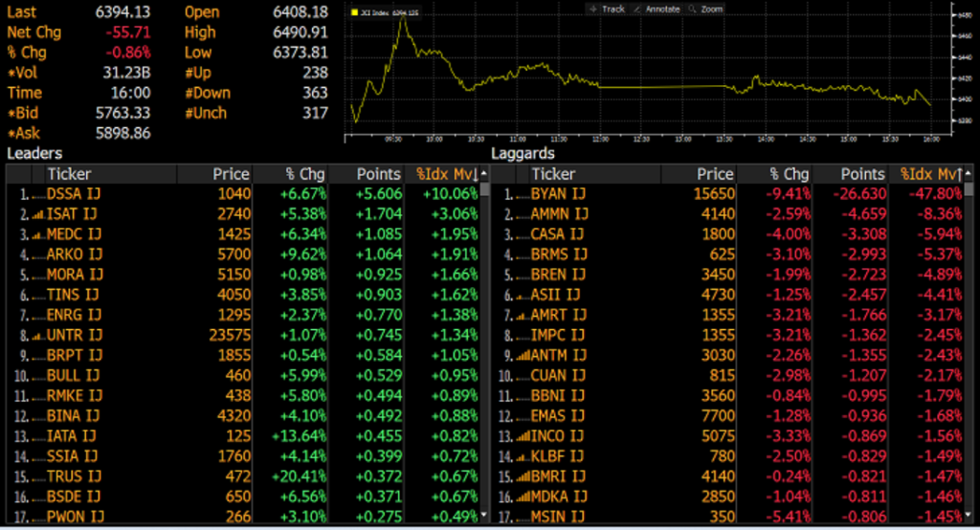Image resolution: width=980 pixels, height=530 pixels.
Task: Click Laggards list scroll-down arrow
Action: pyautogui.click(x=969, y=516)
